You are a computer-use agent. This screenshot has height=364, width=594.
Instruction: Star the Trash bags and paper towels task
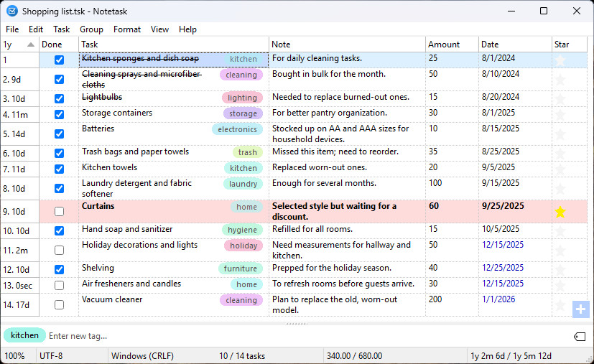(560, 154)
